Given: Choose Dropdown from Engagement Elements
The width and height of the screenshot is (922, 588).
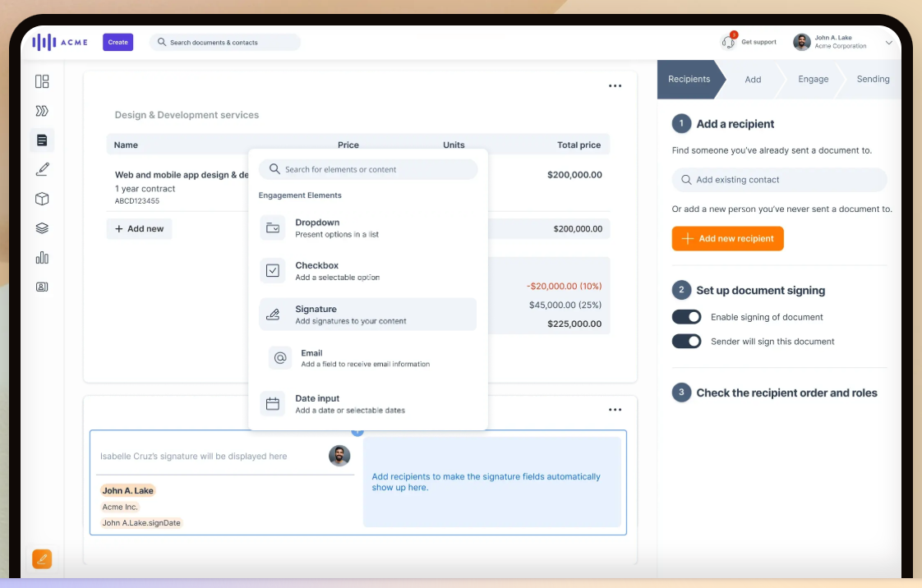Looking at the screenshot, I should pos(367,228).
